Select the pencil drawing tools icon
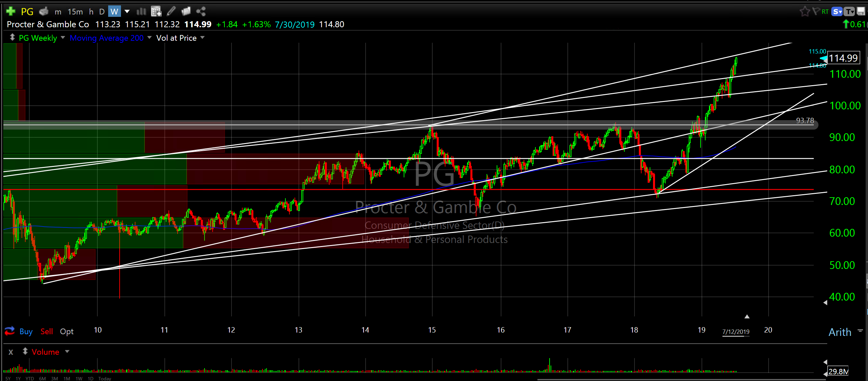 click(171, 12)
